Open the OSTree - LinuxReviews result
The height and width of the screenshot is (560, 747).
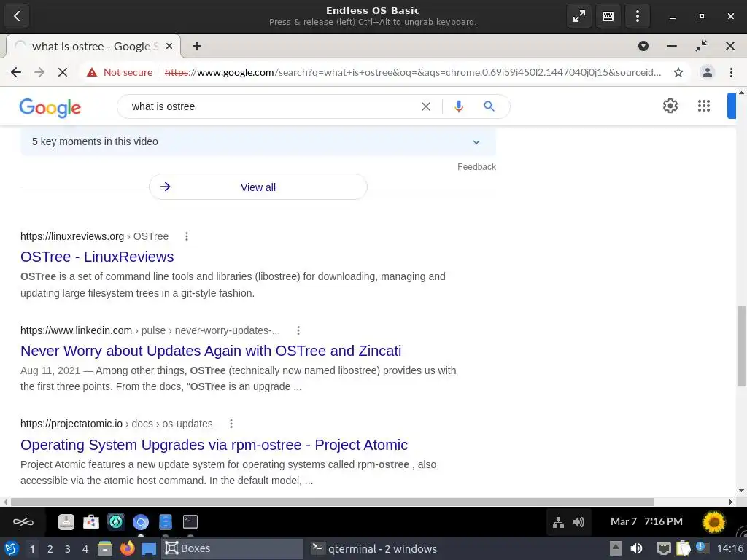(97, 257)
